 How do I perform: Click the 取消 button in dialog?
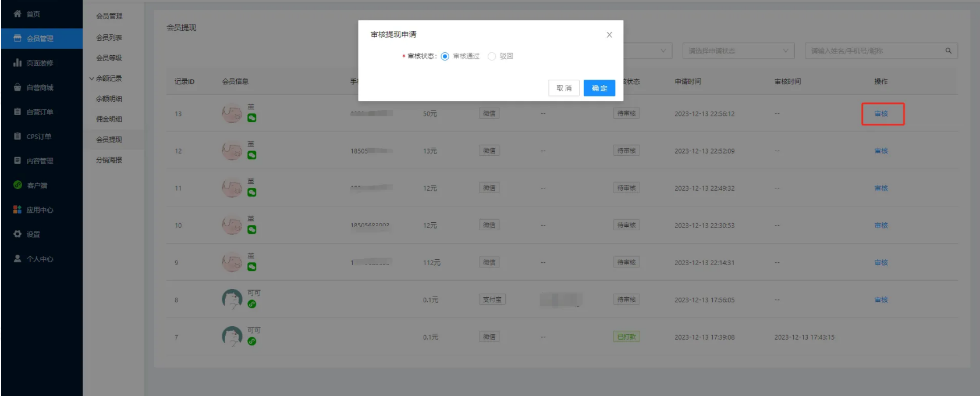click(564, 88)
